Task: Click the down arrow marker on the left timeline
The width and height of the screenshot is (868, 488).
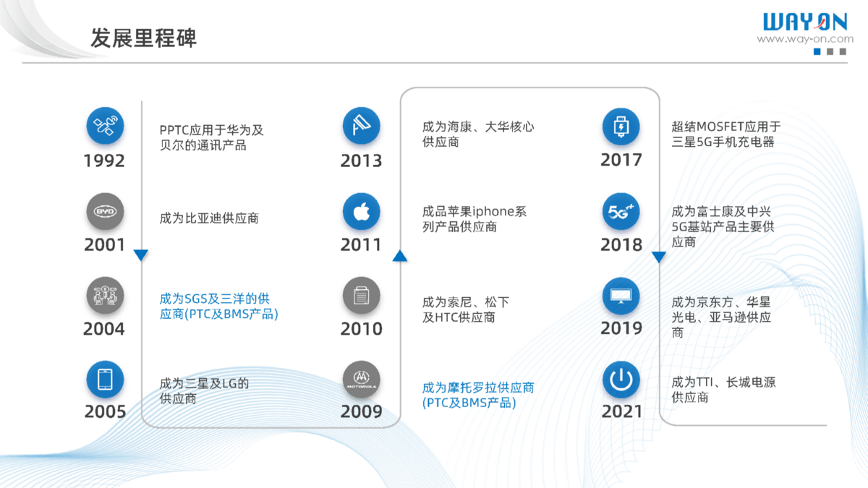Action: tap(141, 255)
